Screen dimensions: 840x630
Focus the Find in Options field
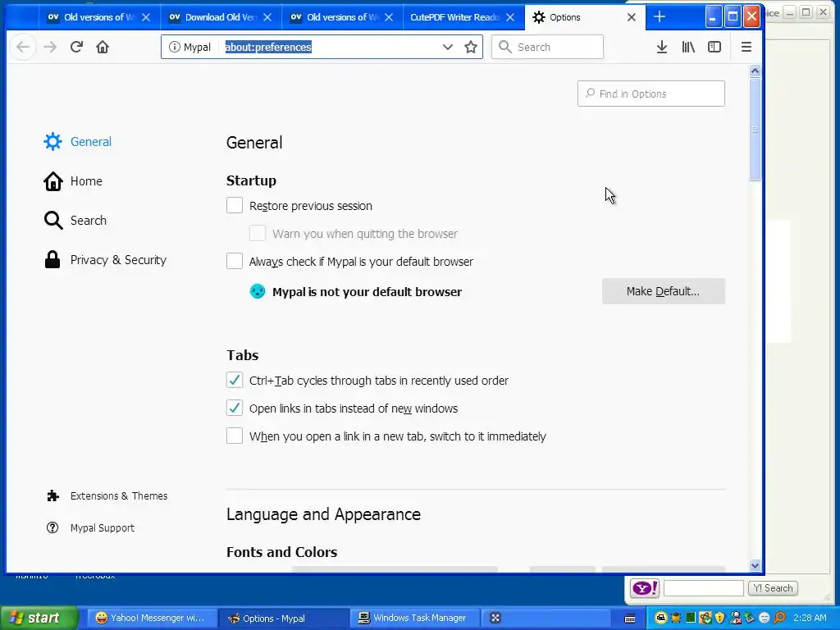pyautogui.click(x=651, y=94)
